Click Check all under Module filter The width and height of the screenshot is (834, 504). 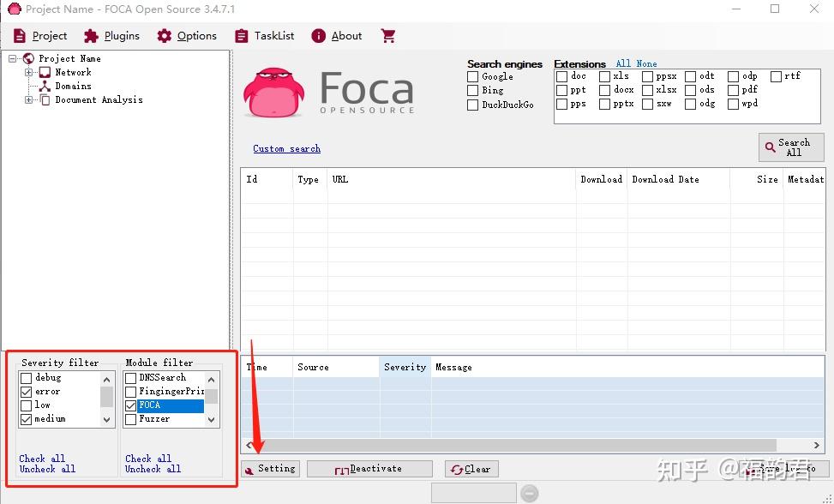147,459
